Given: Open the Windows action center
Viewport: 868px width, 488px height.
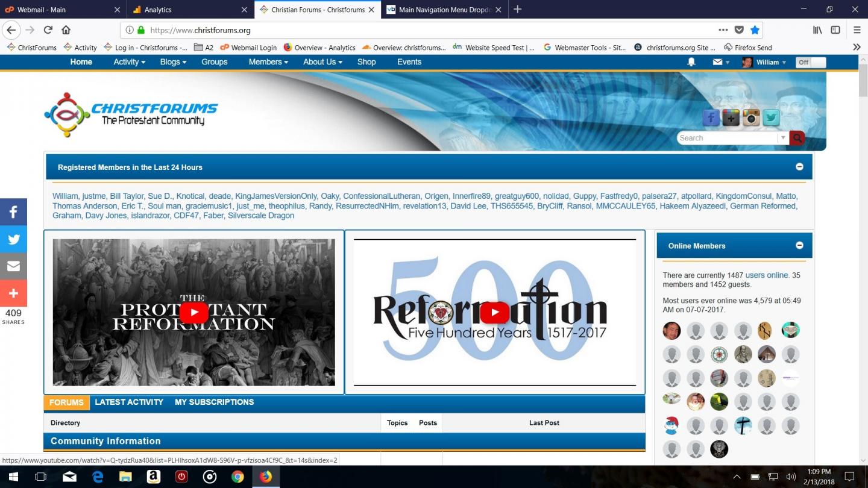Looking at the screenshot, I should click(x=849, y=477).
